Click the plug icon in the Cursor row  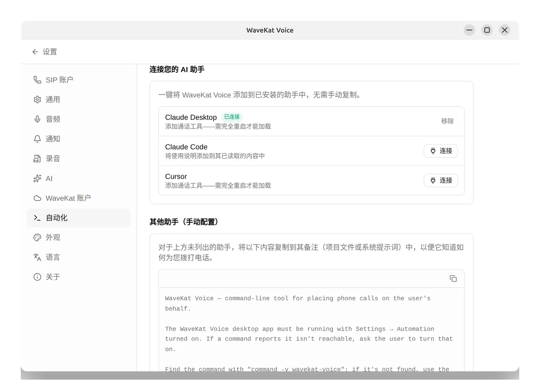click(x=433, y=180)
